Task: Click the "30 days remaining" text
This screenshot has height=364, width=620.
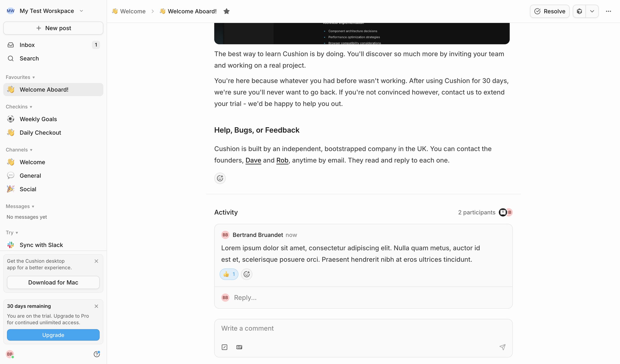Action: (29, 306)
